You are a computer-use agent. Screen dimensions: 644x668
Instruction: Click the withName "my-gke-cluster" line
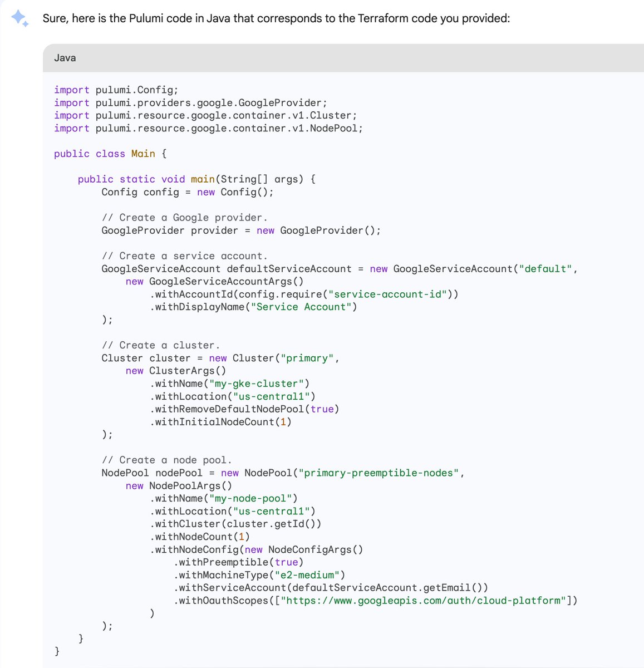(229, 384)
